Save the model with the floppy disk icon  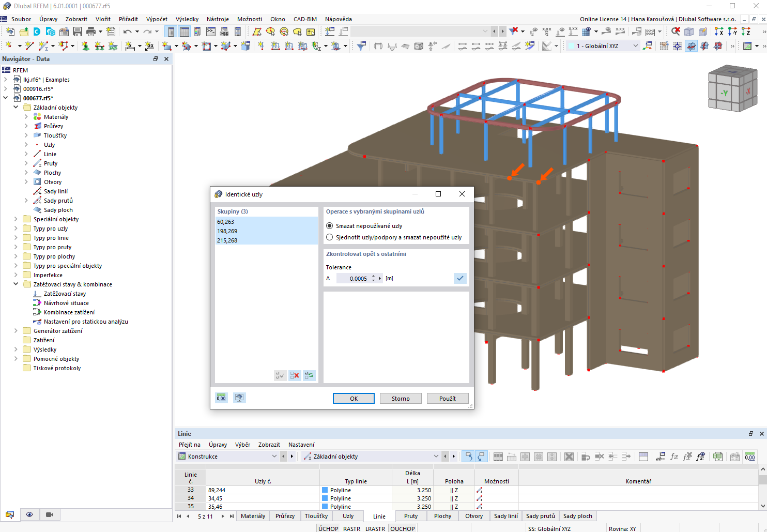(x=78, y=32)
